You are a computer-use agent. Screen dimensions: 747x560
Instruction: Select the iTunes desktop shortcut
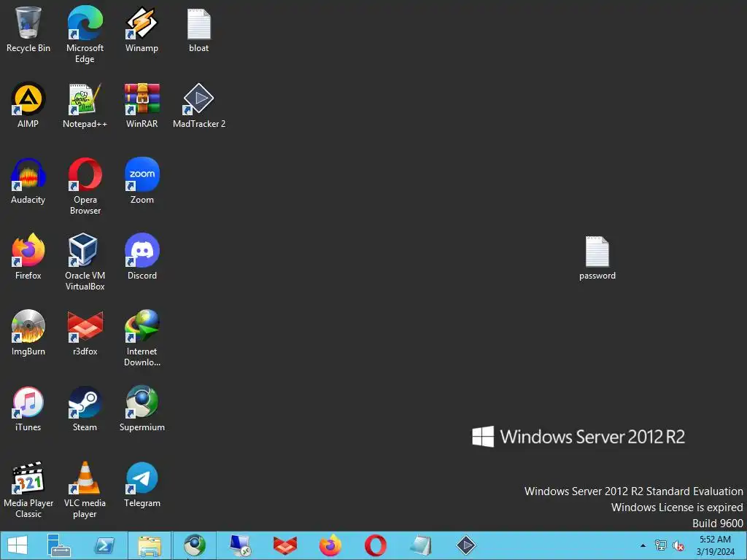coord(28,408)
